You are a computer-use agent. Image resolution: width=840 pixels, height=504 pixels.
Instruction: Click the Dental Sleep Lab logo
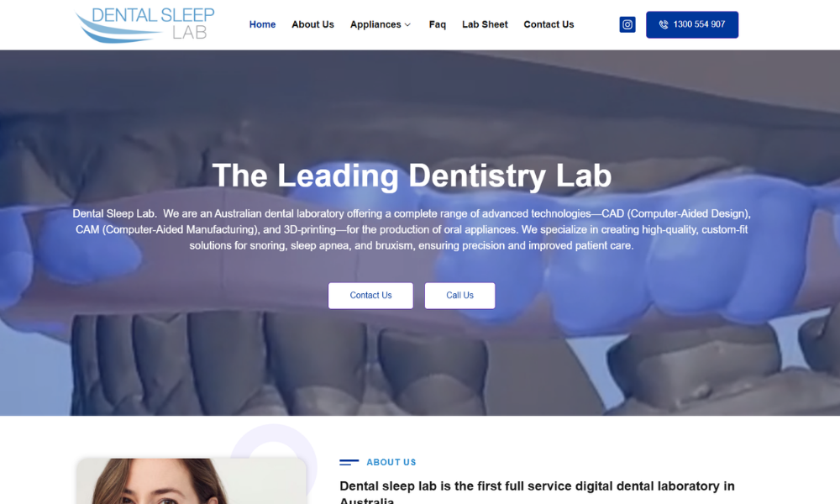(144, 24)
